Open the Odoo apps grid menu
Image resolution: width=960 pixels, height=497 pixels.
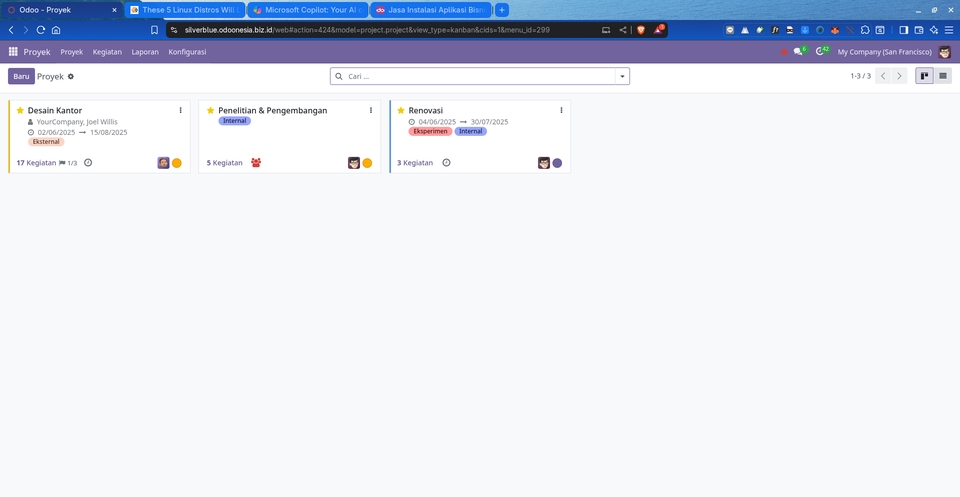13,51
